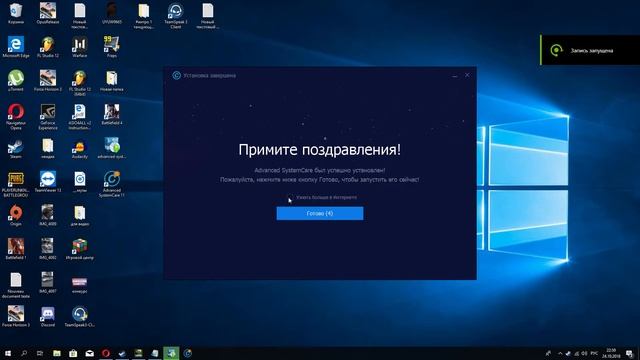Toggle the Узнать больше в Интернете checkbox
This screenshot has height=360, width=640.
tap(290, 198)
